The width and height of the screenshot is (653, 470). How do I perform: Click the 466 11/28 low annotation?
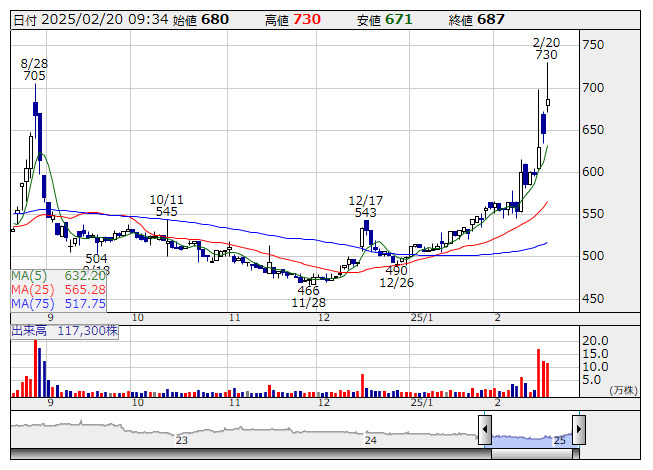coord(308,296)
